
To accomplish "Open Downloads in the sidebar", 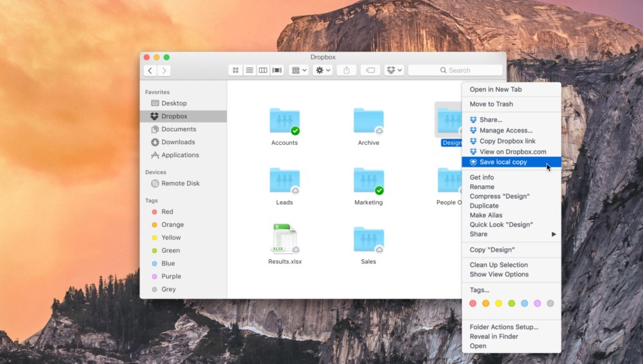I will [177, 142].
